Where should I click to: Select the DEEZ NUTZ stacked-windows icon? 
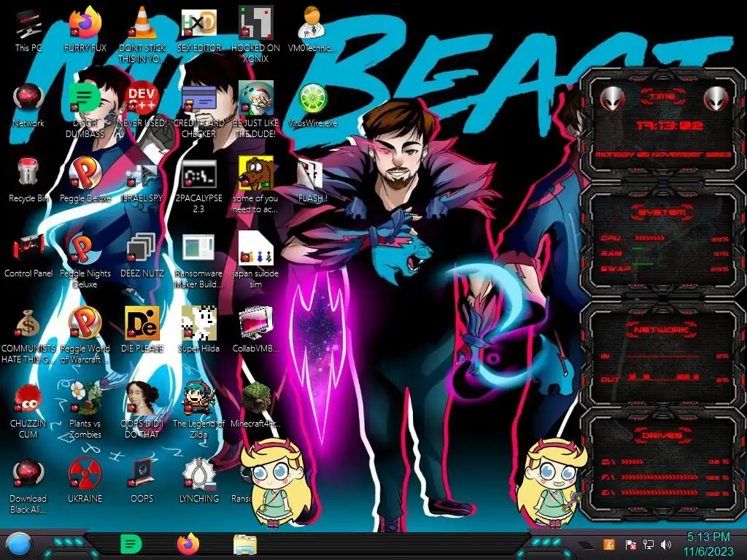[x=142, y=256]
